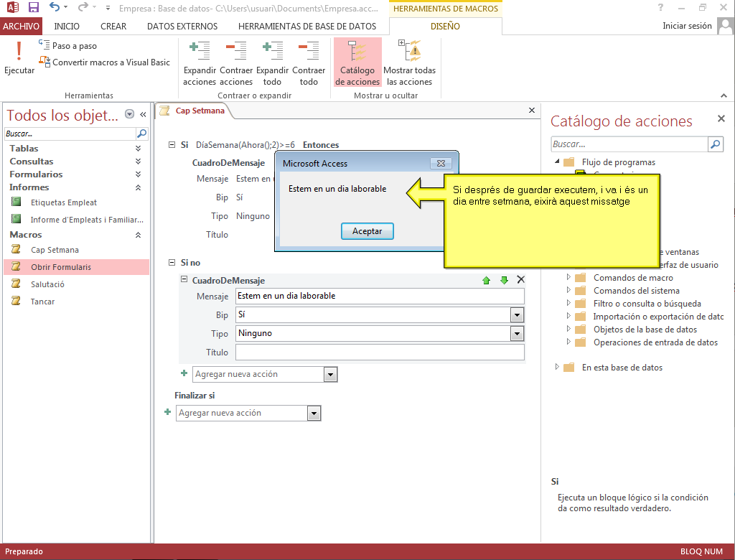The image size is (735, 560).
Task: Convert macros to Visual Basic
Action: tap(104, 62)
